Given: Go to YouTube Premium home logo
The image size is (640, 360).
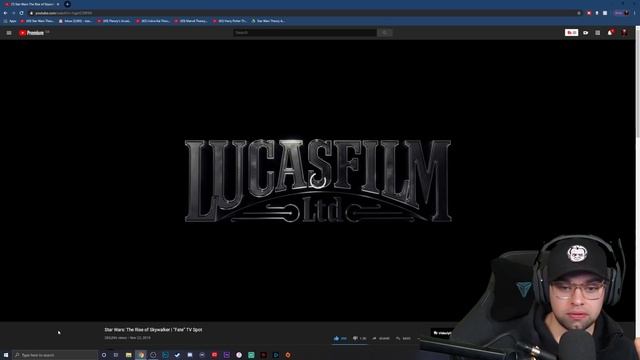Looking at the screenshot, I should 32,33.
